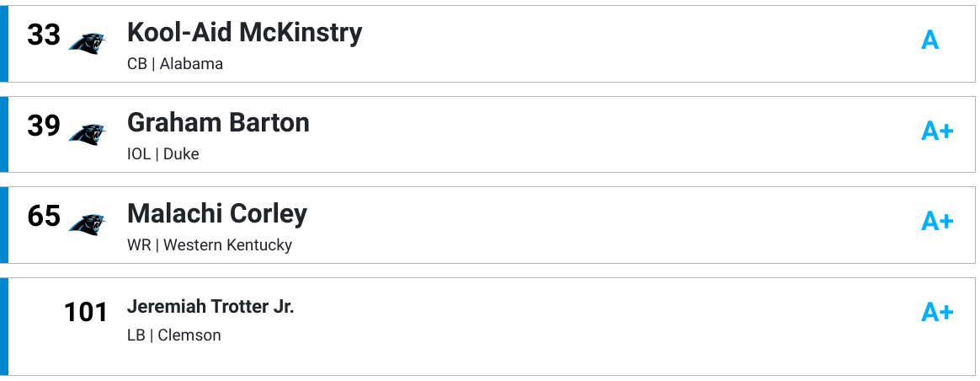Click the IOL | Duke position text
Viewport: 980px width, 381px height.
pyautogui.click(x=163, y=154)
